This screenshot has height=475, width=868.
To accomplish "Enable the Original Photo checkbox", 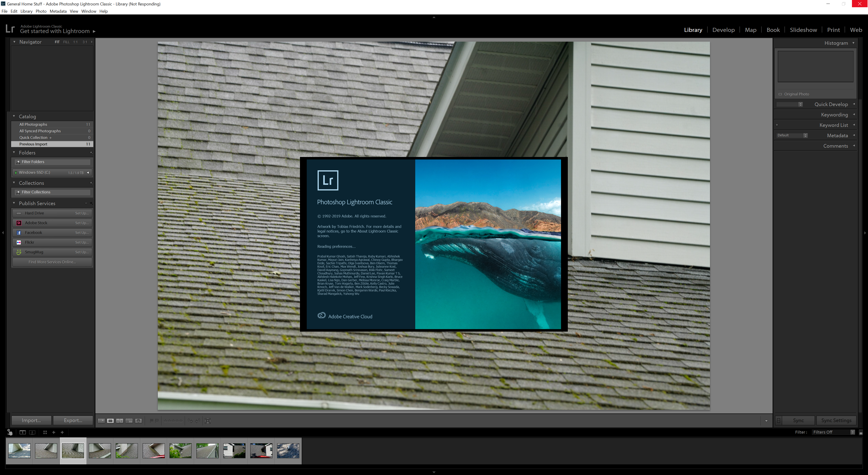I will (780, 94).
